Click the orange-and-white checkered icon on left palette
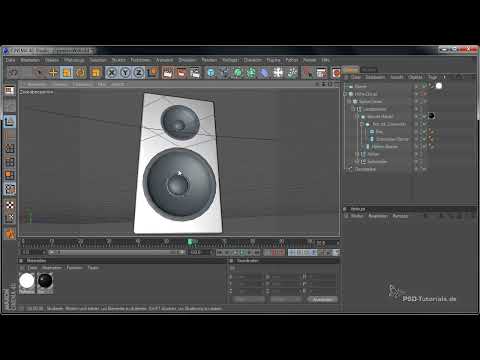 pos(10,189)
